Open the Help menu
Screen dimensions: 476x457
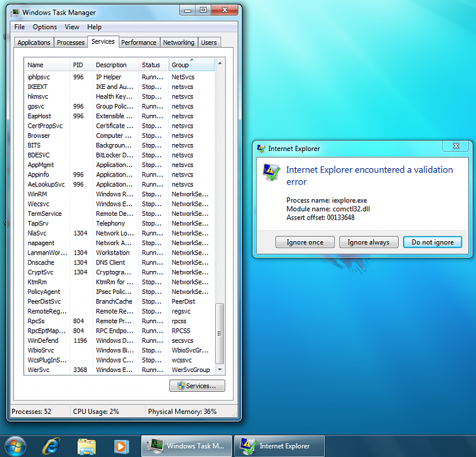click(x=94, y=27)
